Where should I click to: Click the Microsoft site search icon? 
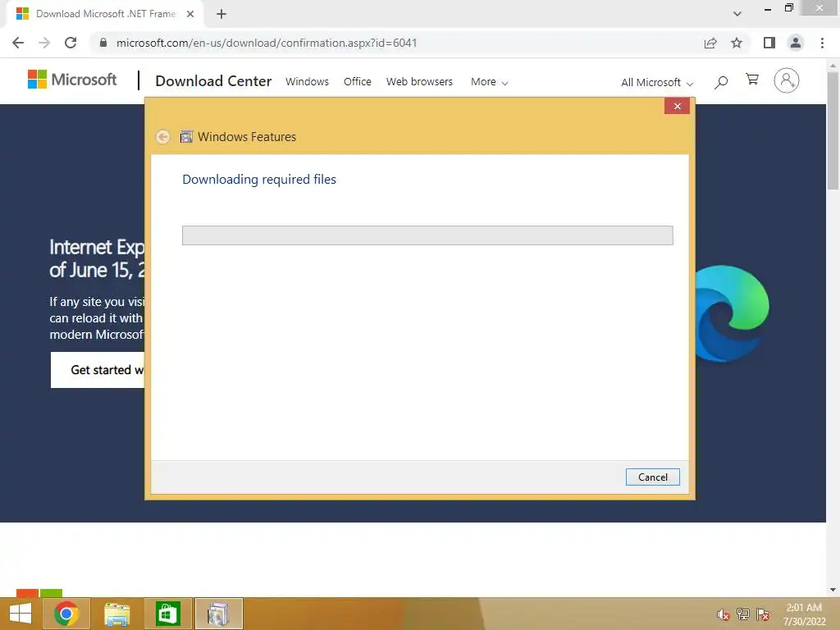pos(721,82)
